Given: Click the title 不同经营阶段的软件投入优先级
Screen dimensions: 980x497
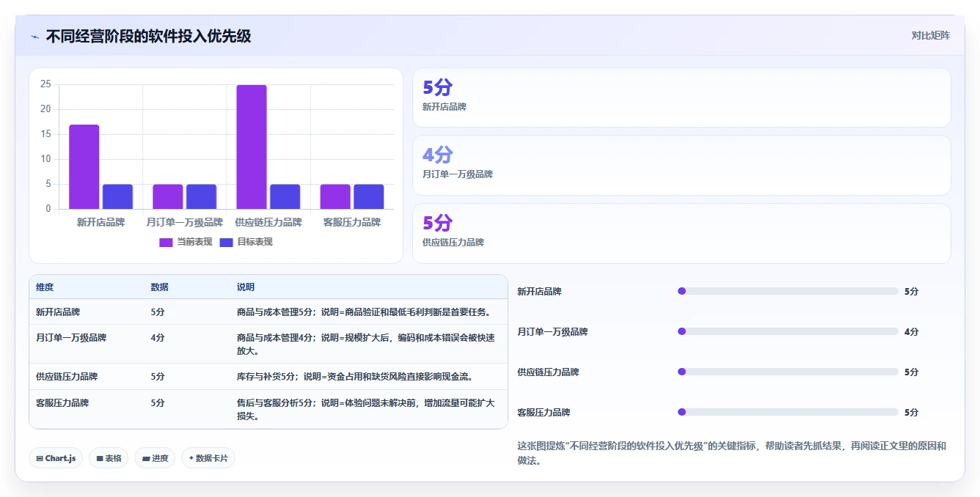Looking at the screenshot, I should coord(148,36).
